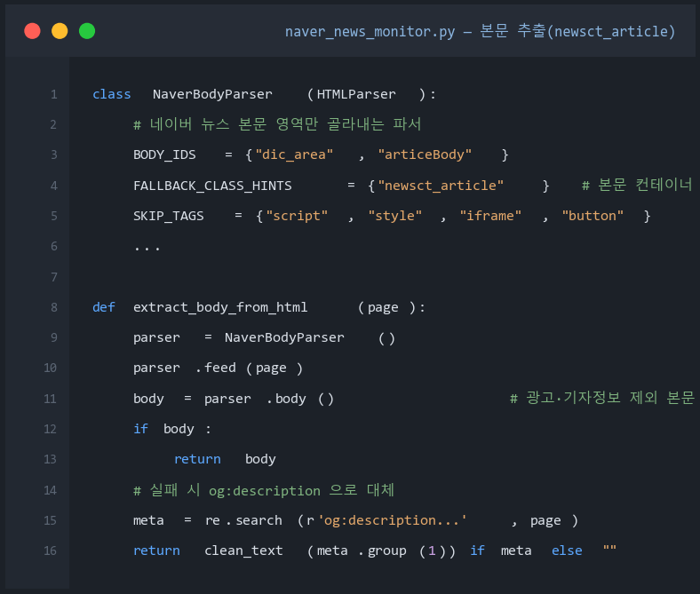Click the red close window dot
Image resolution: width=700 pixels, height=594 pixels.
click(32, 31)
